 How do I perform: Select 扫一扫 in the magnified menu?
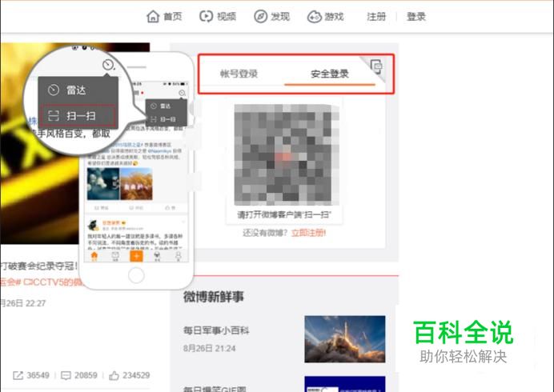click(x=78, y=115)
